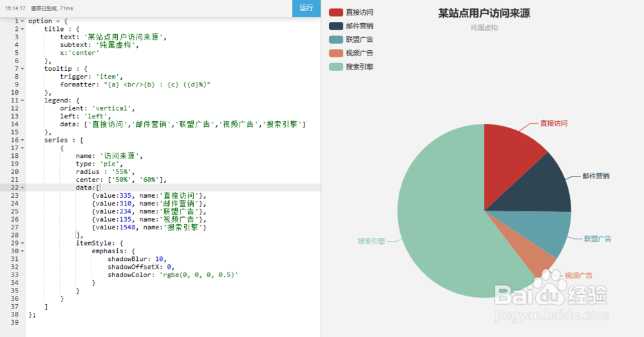
Task: Place cursor on value 234 in code
Action: click(126, 211)
